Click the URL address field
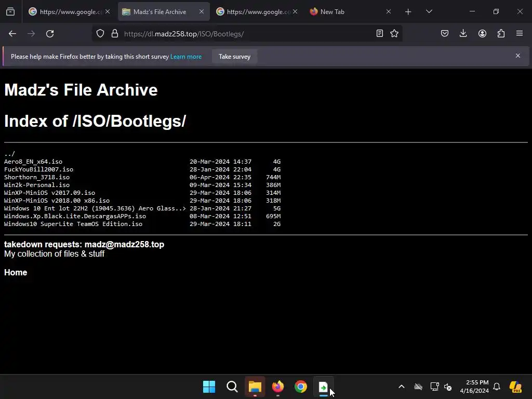The width and height of the screenshot is (532, 399). pos(248,34)
